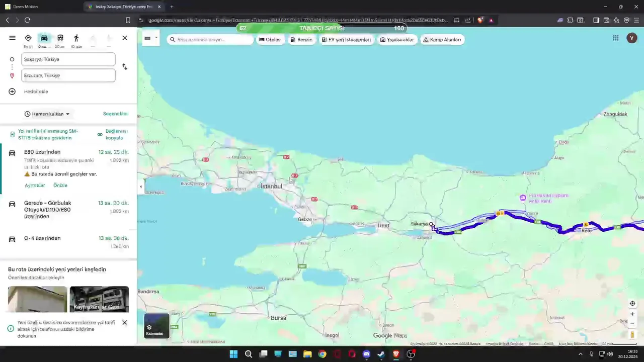Screen dimensions: 644x362
Task: Edit the Sakarya, Türkiye starting point field
Action: pos(68,59)
